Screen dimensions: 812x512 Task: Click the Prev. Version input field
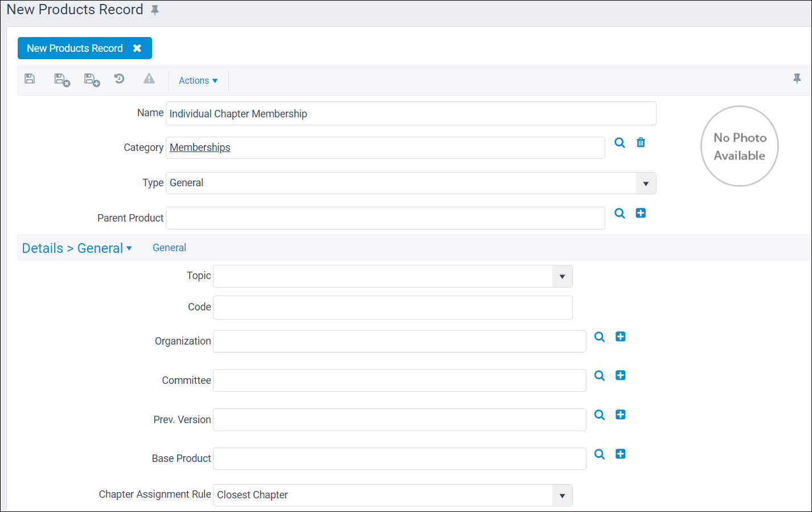click(x=400, y=420)
